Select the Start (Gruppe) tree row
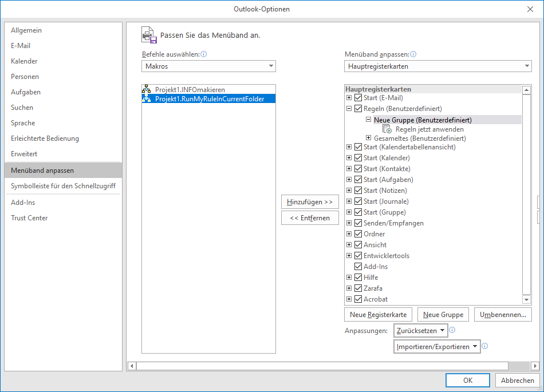 click(x=384, y=212)
